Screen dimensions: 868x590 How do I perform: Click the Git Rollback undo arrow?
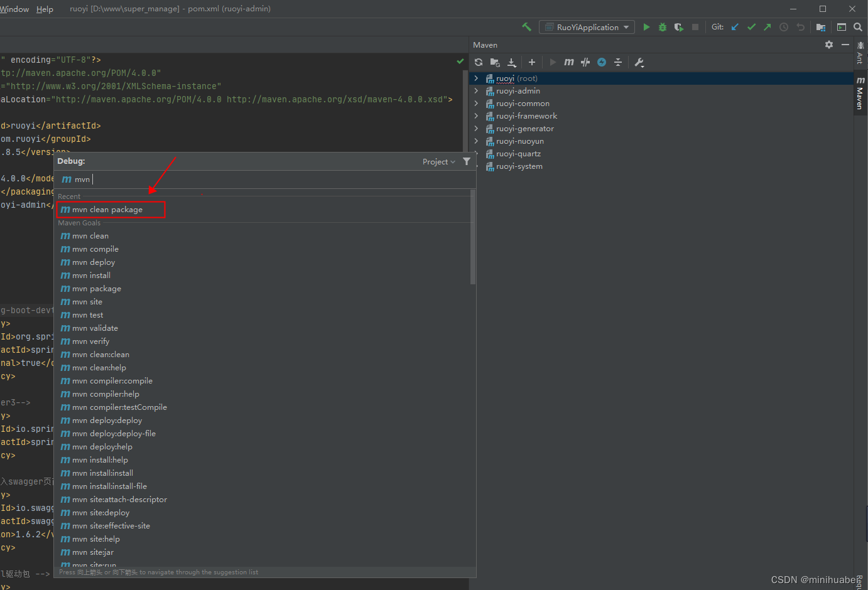pyautogui.click(x=800, y=27)
